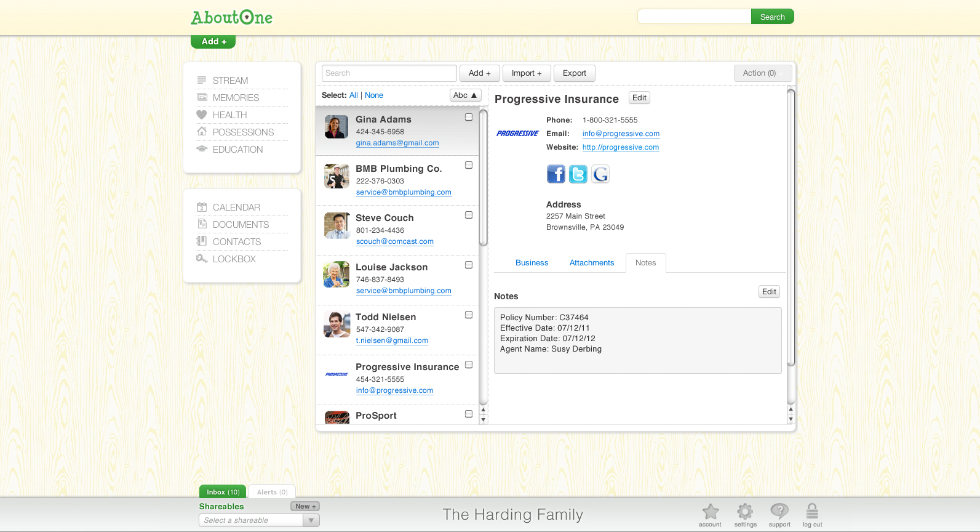Open the Google profile icon
Screen dimensions: 980x532
600,174
